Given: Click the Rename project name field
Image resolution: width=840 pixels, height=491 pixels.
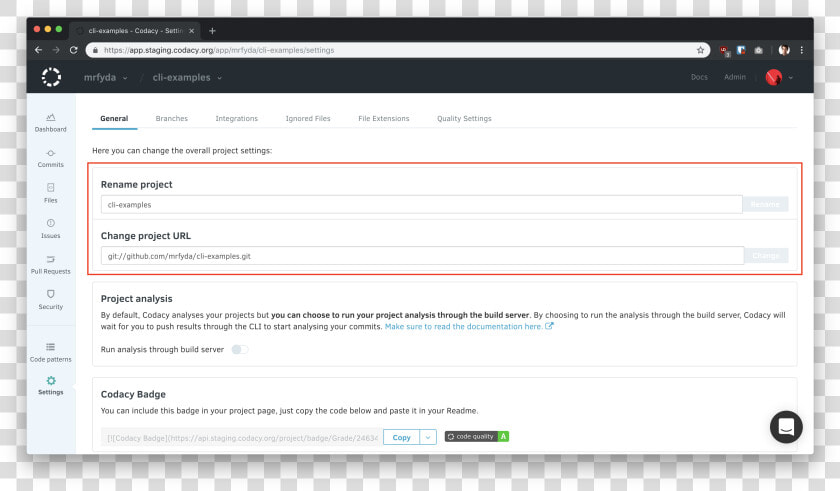Looking at the screenshot, I should click(422, 204).
